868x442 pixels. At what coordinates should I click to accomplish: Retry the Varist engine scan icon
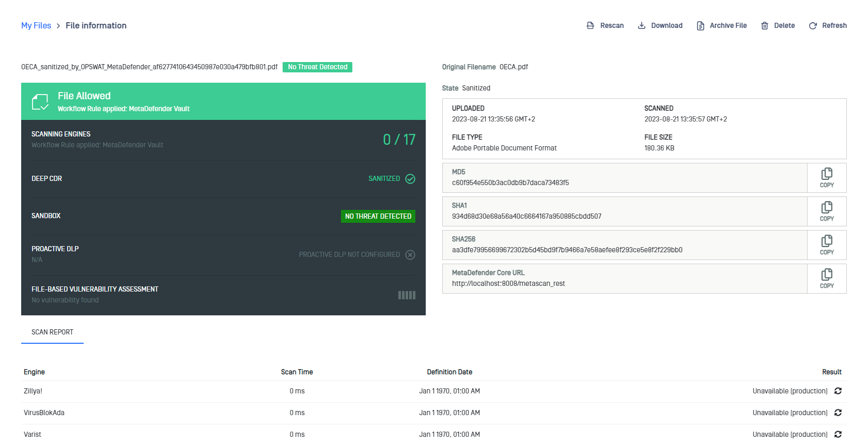[838, 435]
